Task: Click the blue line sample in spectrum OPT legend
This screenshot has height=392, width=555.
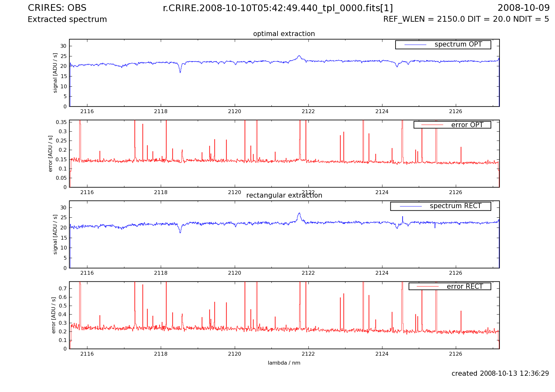Action: click(x=415, y=45)
